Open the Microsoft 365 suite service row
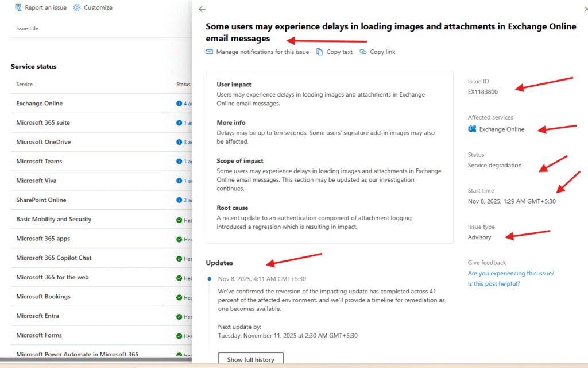 pyautogui.click(x=42, y=122)
